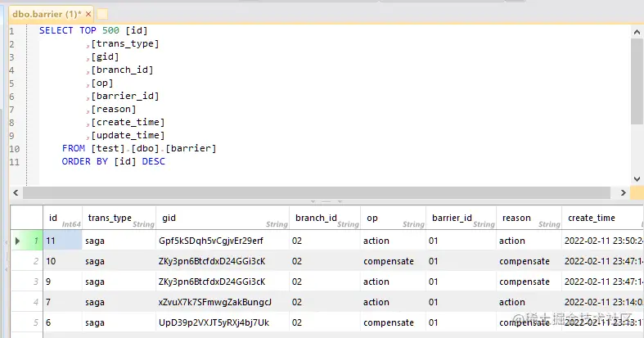Click the reason cell 'action' in row 4
Screen dimensions: 644x338
click(x=529, y=302)
